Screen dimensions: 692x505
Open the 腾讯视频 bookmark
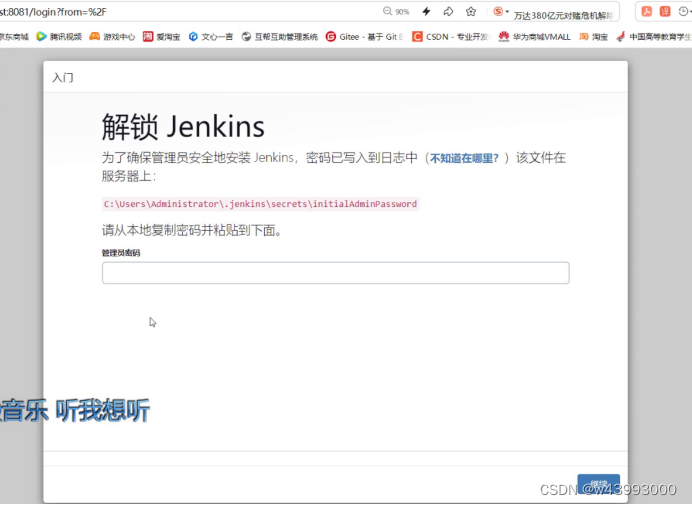pyautogui.click(x=59, y=37)
